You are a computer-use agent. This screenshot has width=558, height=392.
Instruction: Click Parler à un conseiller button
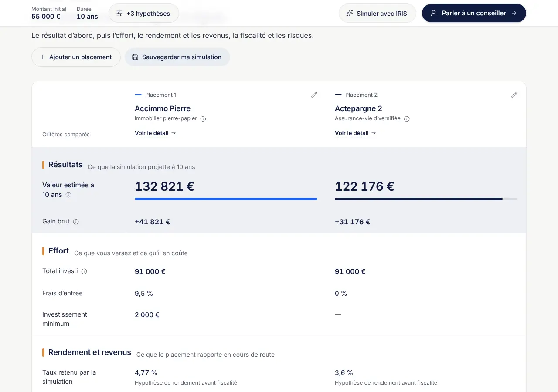pyautogui.click(x=474, y=13)
